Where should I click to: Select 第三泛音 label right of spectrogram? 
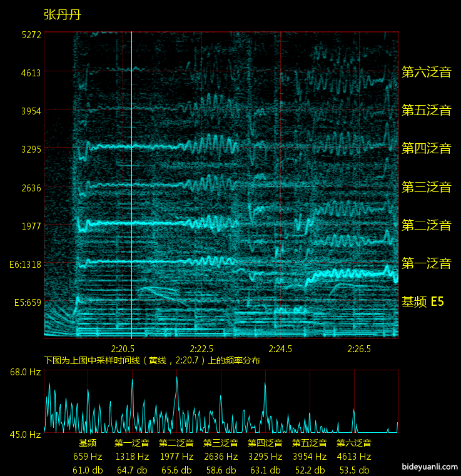pyautogui.click(x=426, y=187)
